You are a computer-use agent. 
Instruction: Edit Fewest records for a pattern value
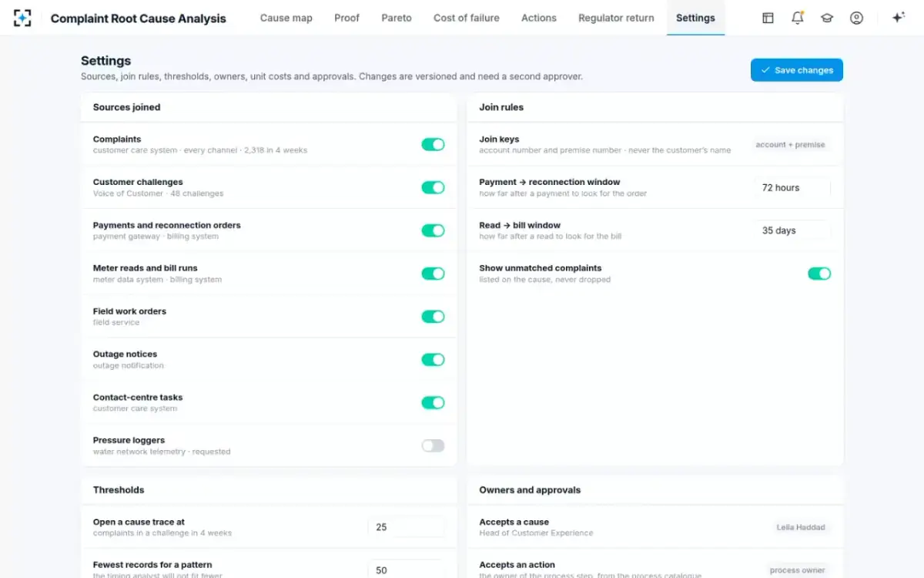coord(407,570)
